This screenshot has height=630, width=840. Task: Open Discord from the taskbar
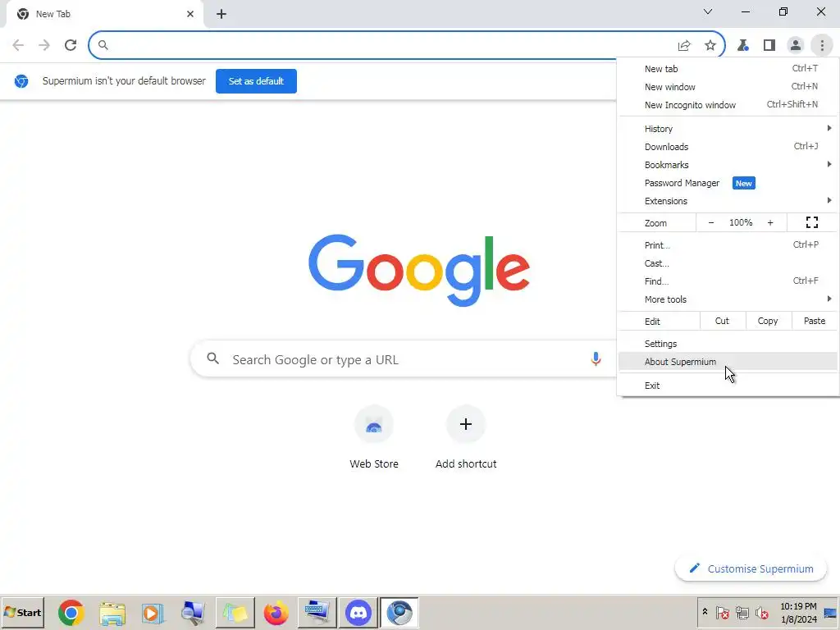[358, 612]
